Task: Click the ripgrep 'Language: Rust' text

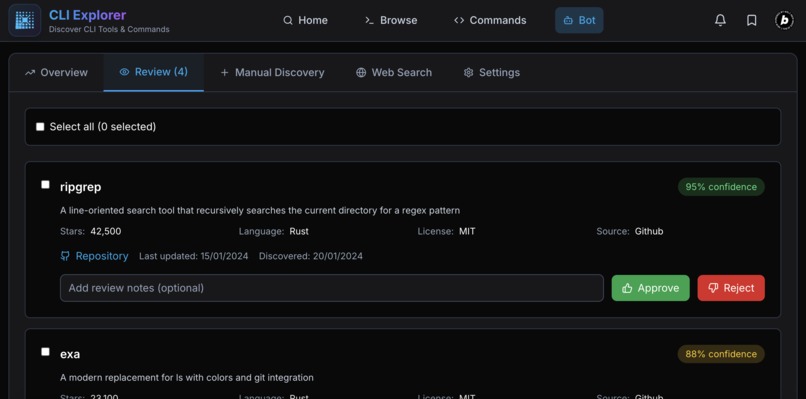Action: (x=273, y=231)
